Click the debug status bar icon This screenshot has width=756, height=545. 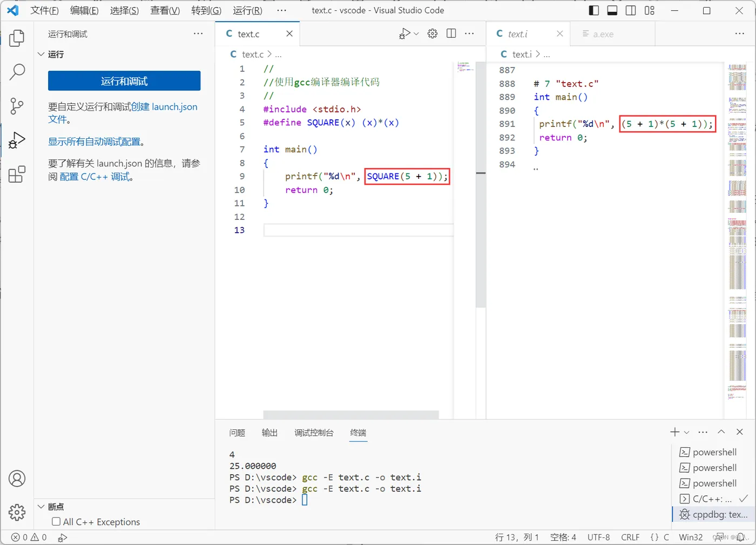click(x=63, y=537)
